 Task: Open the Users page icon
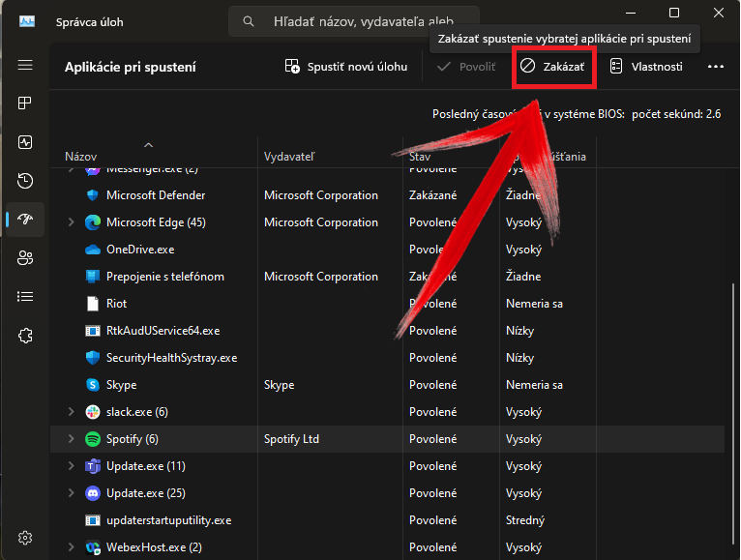pos(25,257)
